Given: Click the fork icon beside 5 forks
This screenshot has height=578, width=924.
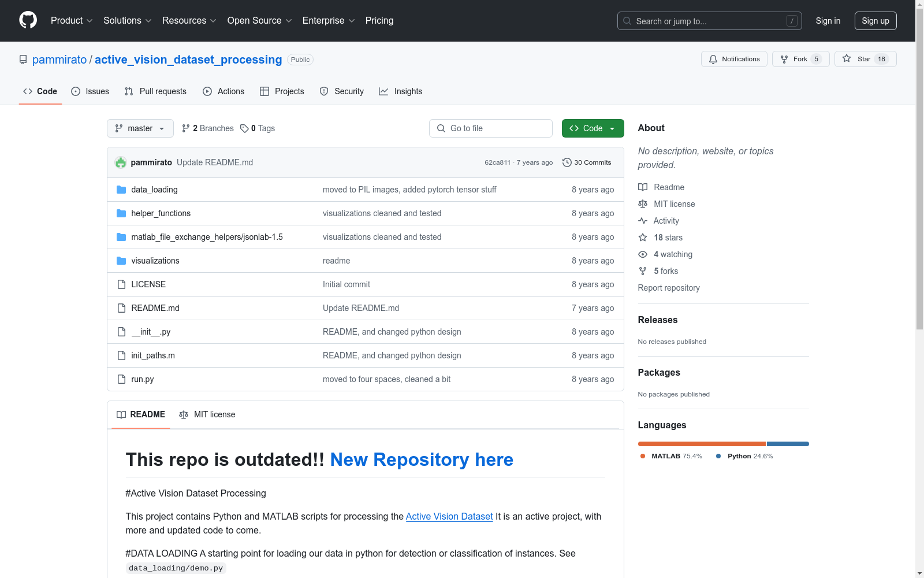Looking at the screenshot, I should (643, 271).
